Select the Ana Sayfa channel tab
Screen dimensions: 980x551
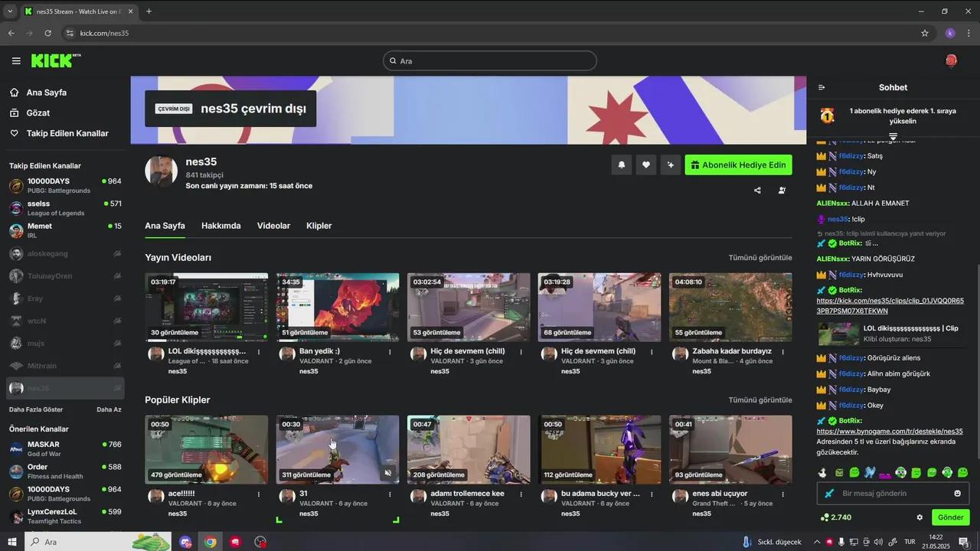pyautogui.click(x=165, y=226)
